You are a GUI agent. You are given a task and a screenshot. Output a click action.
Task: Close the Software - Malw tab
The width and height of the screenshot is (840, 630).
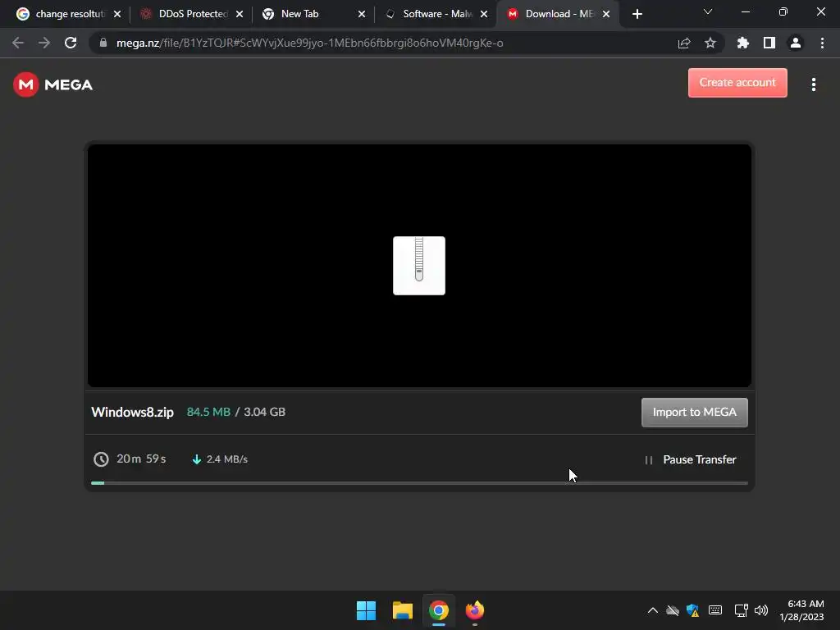click(x=484, y=14)
